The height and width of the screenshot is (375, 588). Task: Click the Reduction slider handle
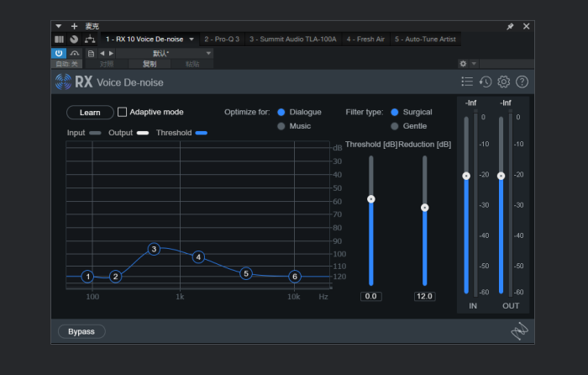425,207
